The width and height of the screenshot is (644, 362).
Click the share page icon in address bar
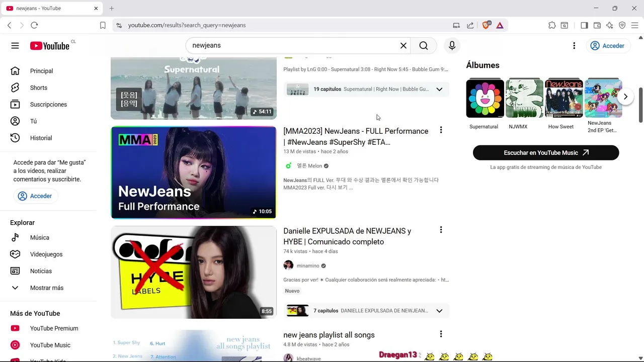click(x=470, y=25)
